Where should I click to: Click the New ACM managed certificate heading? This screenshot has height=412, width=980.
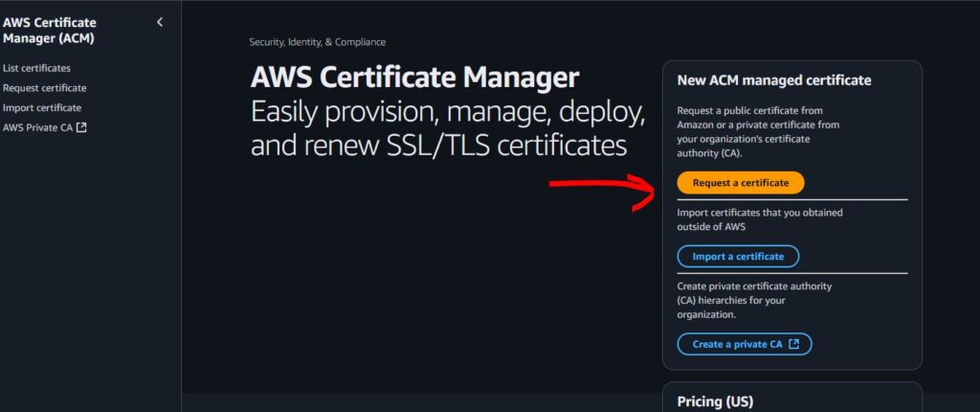[x=773, y=80]
